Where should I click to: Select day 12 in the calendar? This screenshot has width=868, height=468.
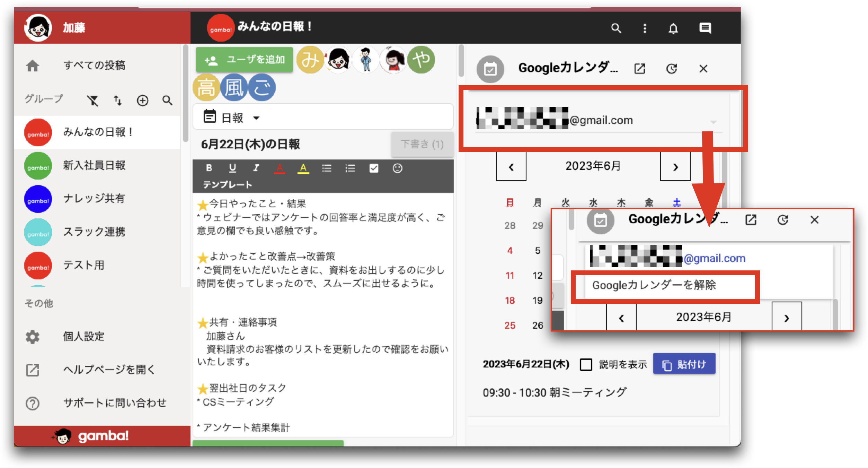click(x=537, y=276)
